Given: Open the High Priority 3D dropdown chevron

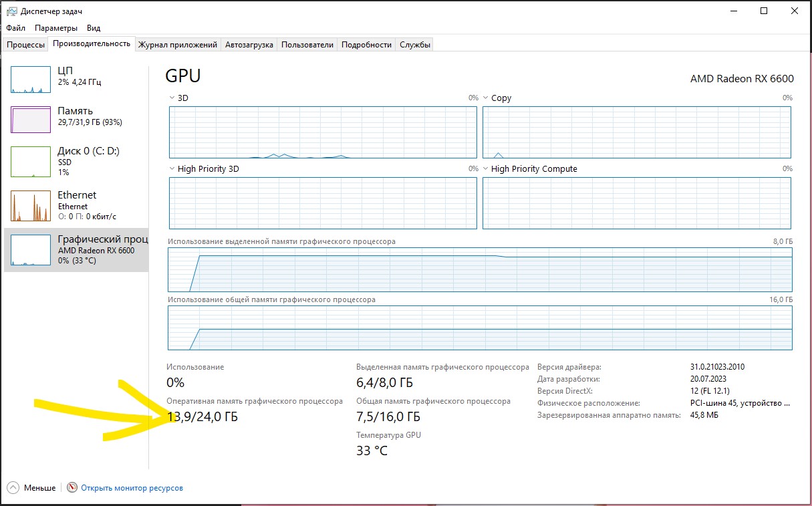Looking at the screenshot, I should pyautogui.click(x=172, y=169).
